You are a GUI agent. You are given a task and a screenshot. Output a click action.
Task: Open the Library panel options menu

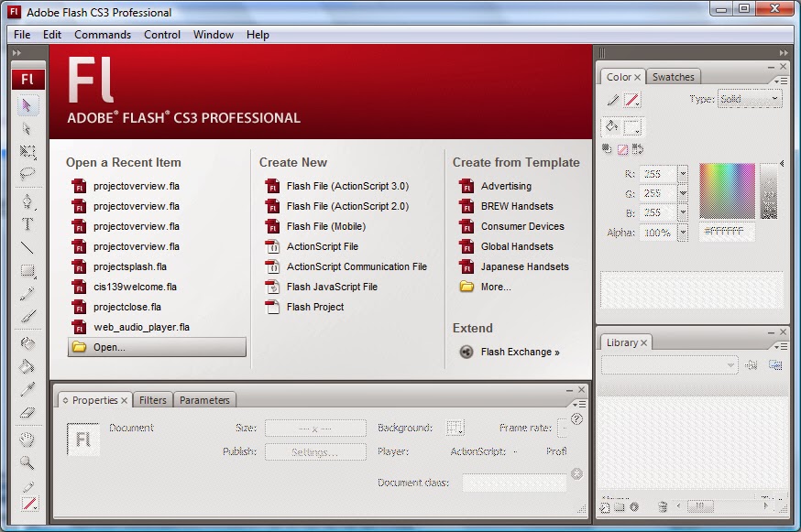[781, 347]
